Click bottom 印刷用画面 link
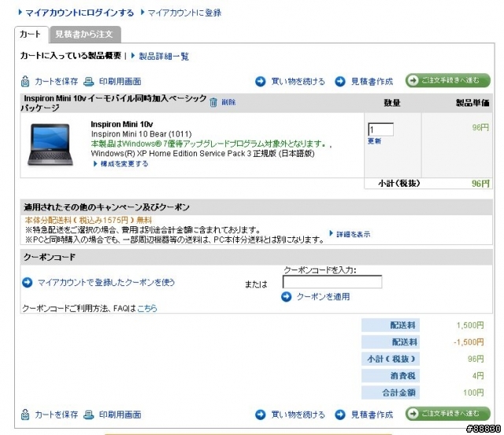 (120, 415)
